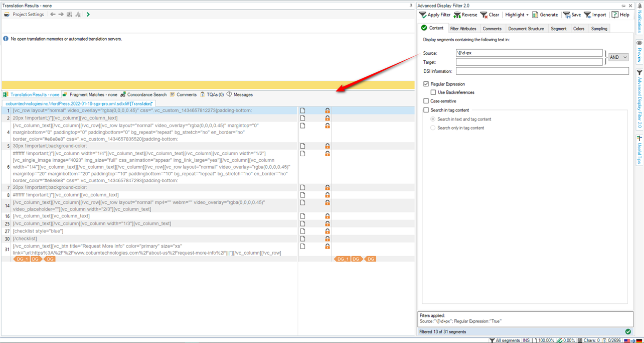Click the Generate button

pos(545,15)
